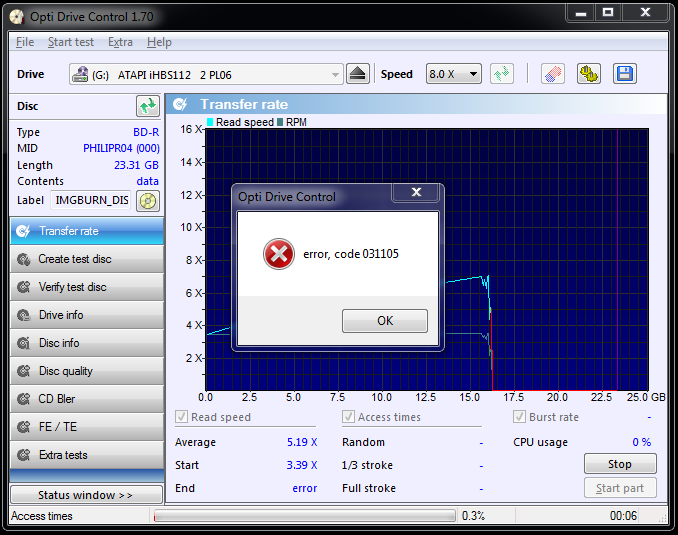Click OK in the error dialog
Screen dimensions: 678x535
coord(385,321)
